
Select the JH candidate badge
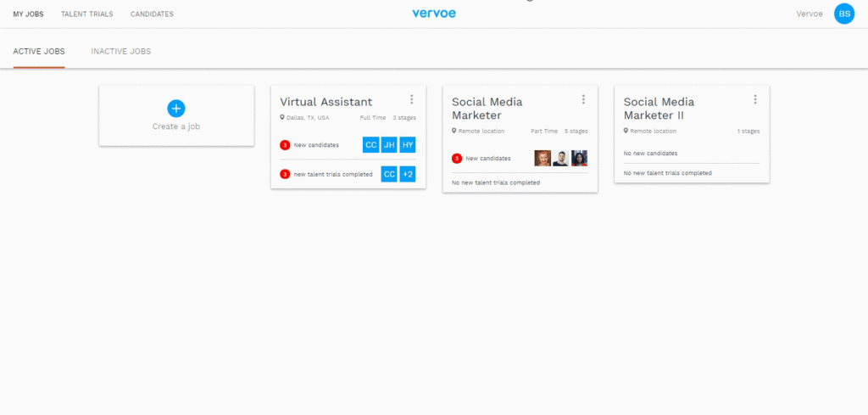click(x=389, y=145)
